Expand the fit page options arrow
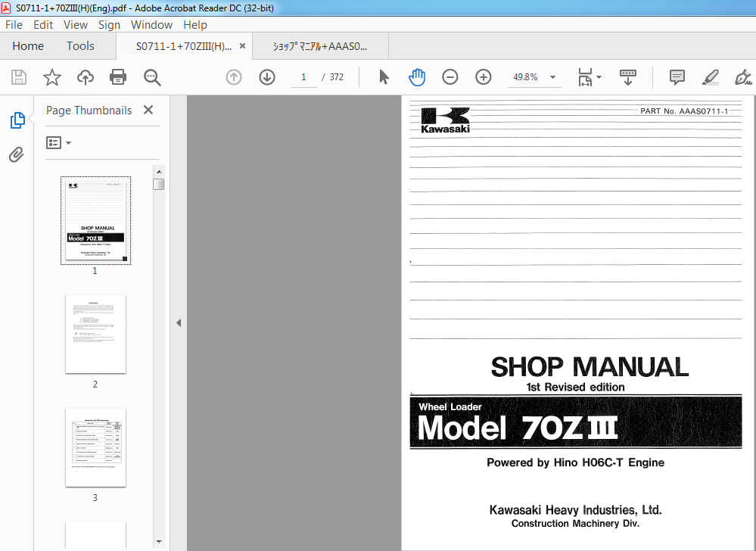This screenshot has height=551, width=756. pyautogui.click(x=599, y=77)
